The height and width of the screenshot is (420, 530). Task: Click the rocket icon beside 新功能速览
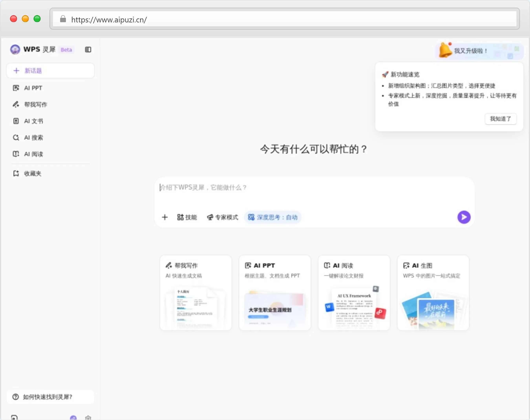click(x=385, y=74)
